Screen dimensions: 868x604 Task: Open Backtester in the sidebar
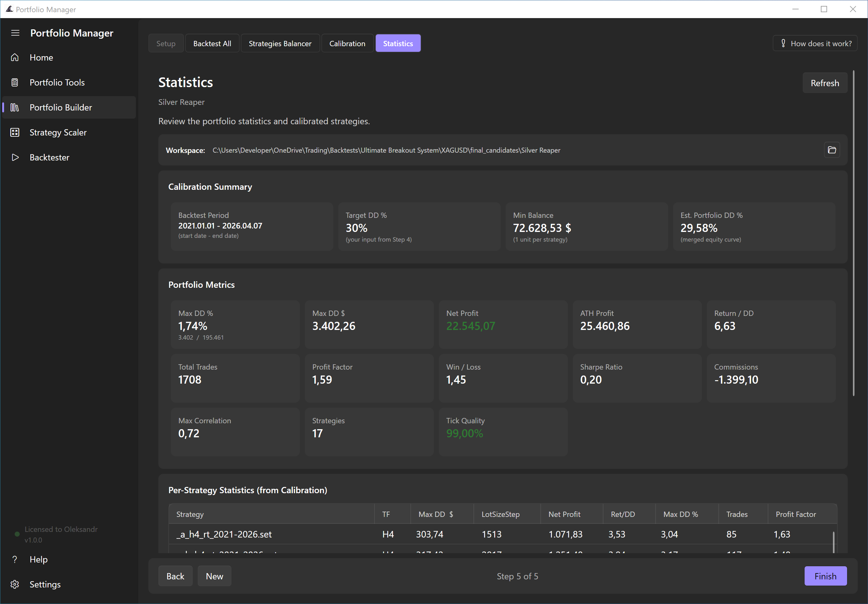pos(69,157)
